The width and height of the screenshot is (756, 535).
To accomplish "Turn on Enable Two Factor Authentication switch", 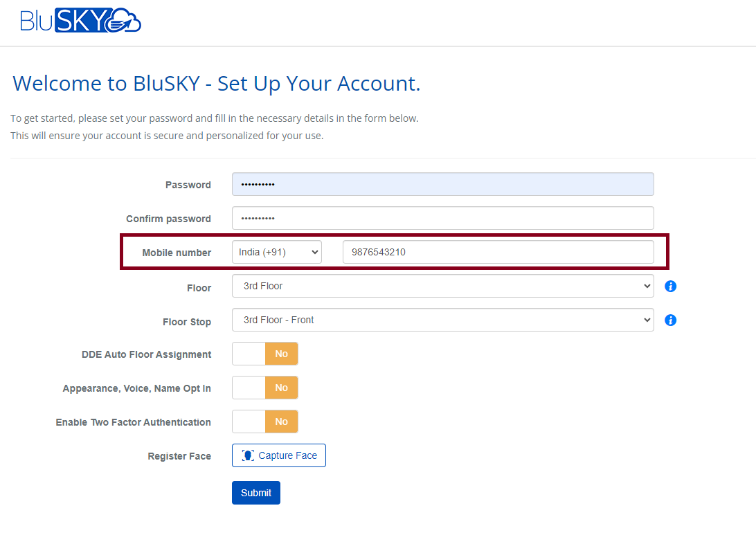I will click(264, 421).
